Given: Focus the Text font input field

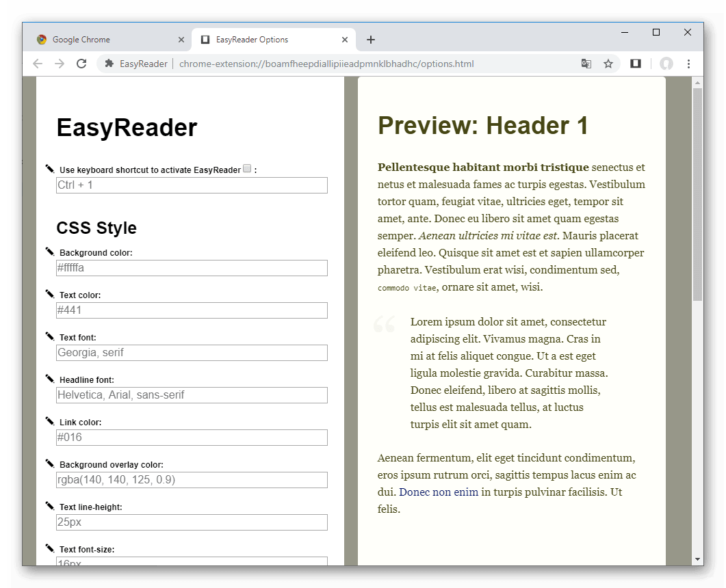Looking at the screenshot, I should 192,353.
